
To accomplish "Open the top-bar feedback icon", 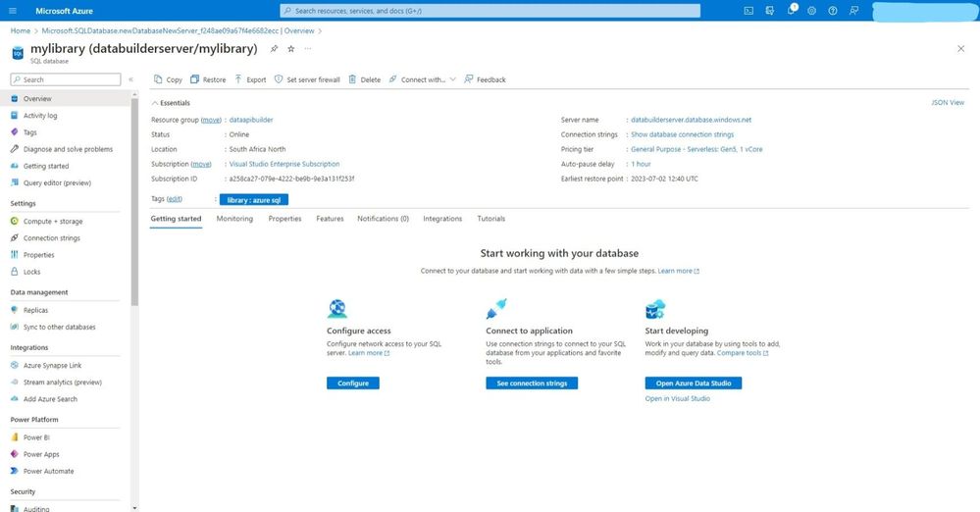I will [x=853, y=11].
